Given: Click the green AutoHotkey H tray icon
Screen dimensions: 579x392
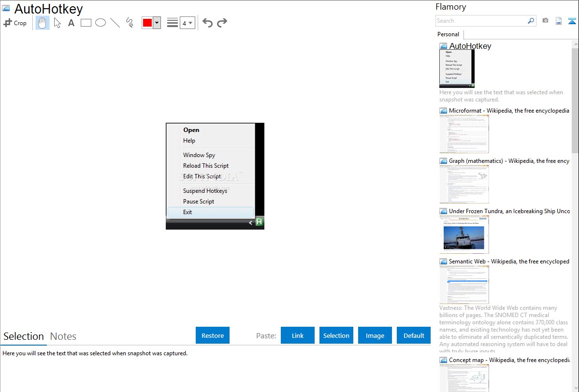Looking at the screenshot, I should [x=259, y=222].
